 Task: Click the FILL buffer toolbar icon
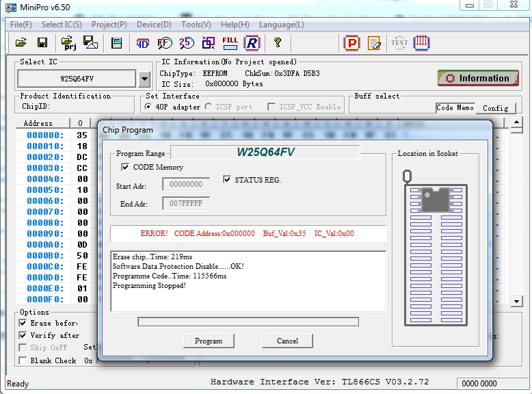point(230,43)
